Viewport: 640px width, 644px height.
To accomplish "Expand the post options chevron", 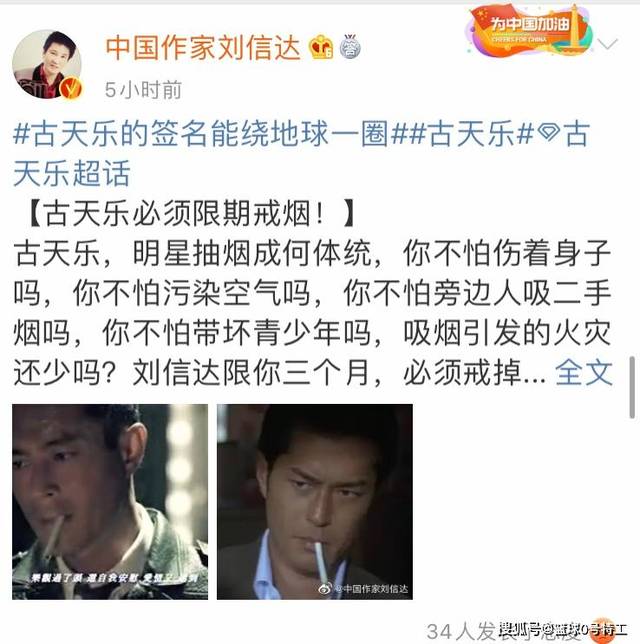I will pyautogui.click(x=607, y=44).
